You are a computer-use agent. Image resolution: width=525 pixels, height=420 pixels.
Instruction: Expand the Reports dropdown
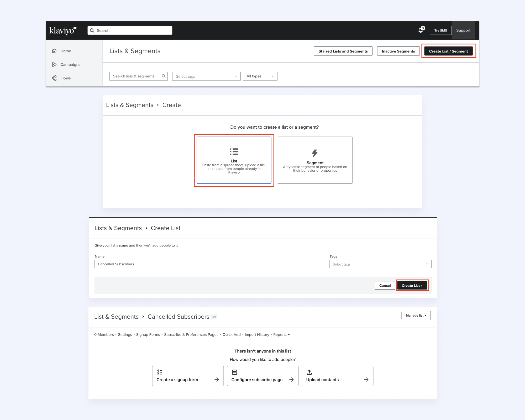click(x=281, y=334)
